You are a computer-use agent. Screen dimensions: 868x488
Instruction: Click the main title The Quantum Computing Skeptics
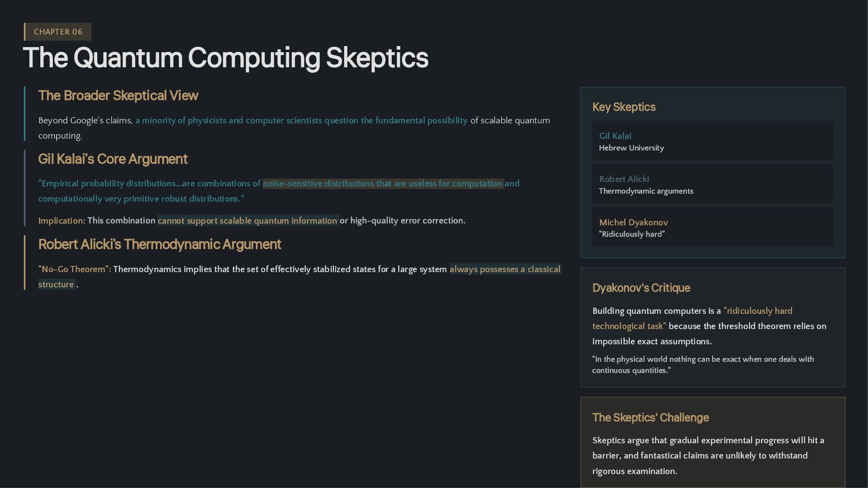point(225,58)
